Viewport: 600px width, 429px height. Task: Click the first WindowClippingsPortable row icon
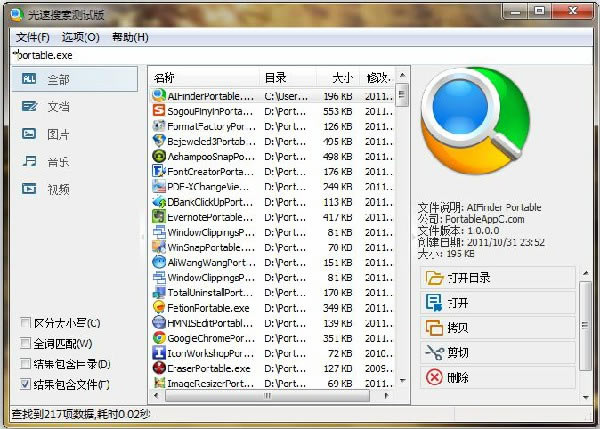pos(159,232)
